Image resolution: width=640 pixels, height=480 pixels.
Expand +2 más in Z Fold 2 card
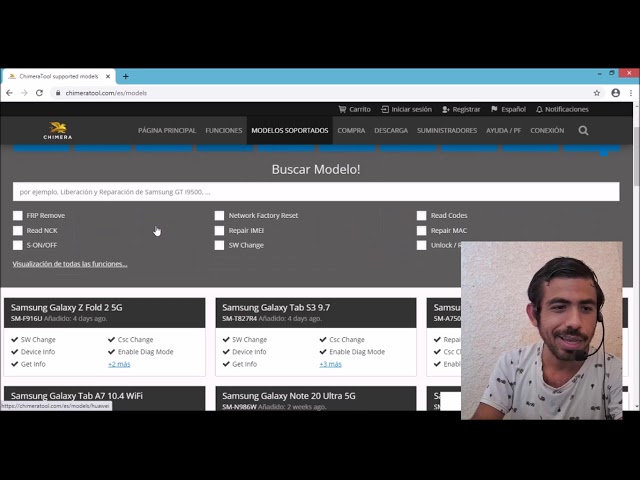point(119,364)
